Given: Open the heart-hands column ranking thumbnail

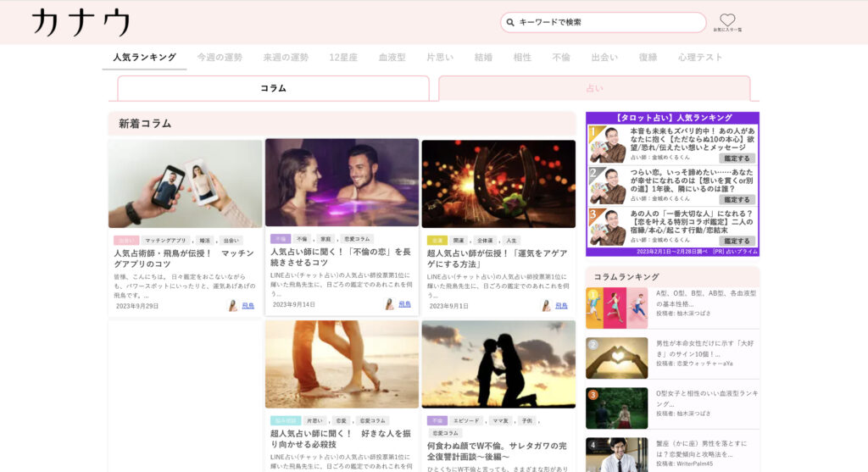Looking at the screenshot, I should tap(616, 358).
